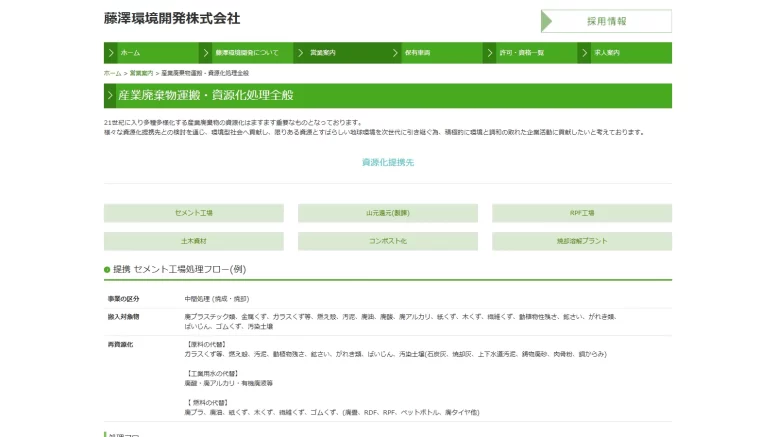The height and width of the screenshot is (437, 776).
Task: Click the green bullet beside セメント工場処理フロー heading
Action: click(107, 270)
